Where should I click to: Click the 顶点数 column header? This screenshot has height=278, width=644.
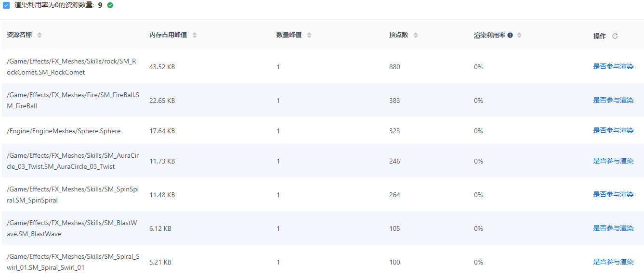point(398,35)
